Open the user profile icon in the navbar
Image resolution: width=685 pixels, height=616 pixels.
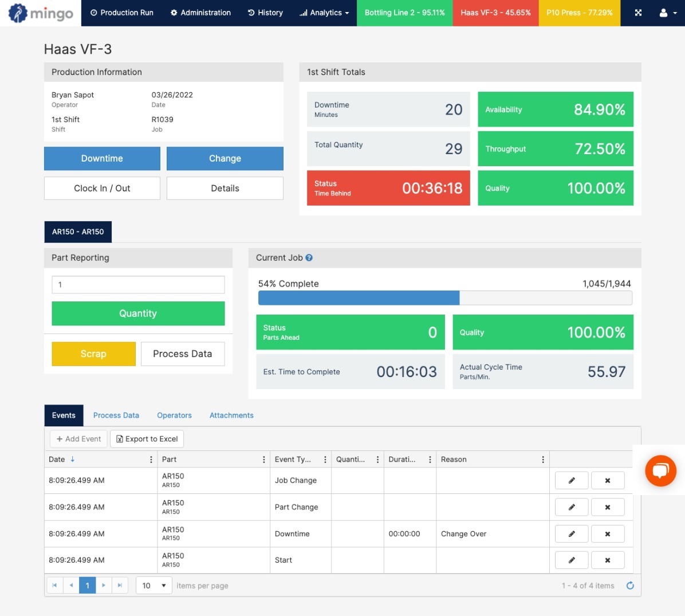(x=663, y=12)
